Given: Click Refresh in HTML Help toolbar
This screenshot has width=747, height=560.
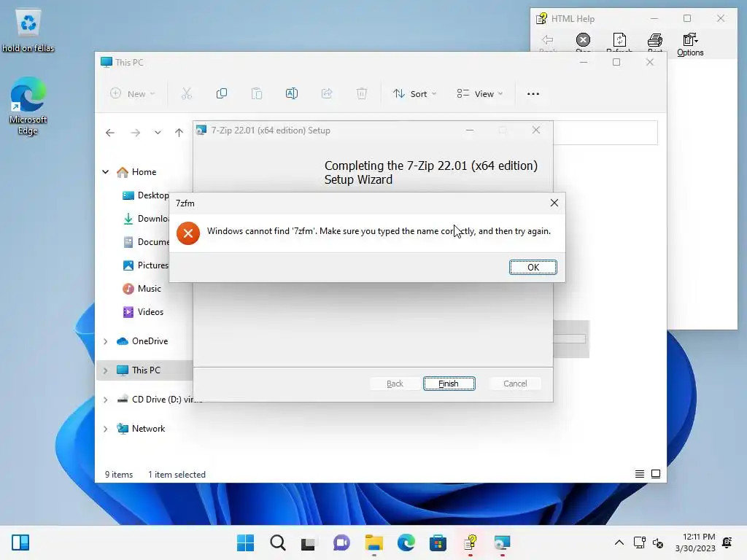Looking at the screenshot, I should (619, 42).
